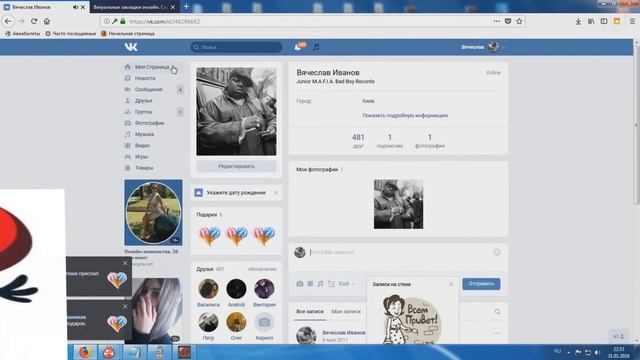640x360 pixels.
Task: Open Друзья in left menu
Action: tap(143, 100)
